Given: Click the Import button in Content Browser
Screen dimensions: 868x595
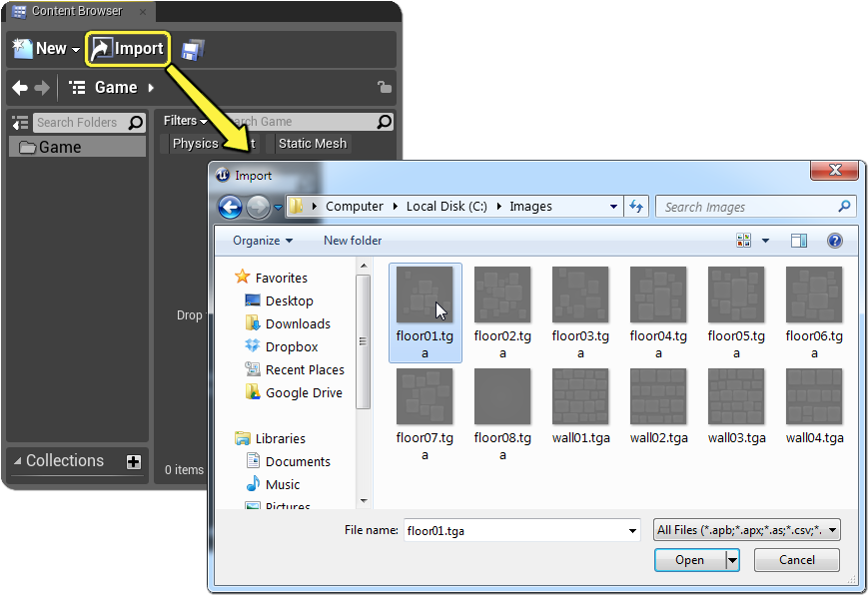Looking at the screenshot, I should (x=128, y=49).
